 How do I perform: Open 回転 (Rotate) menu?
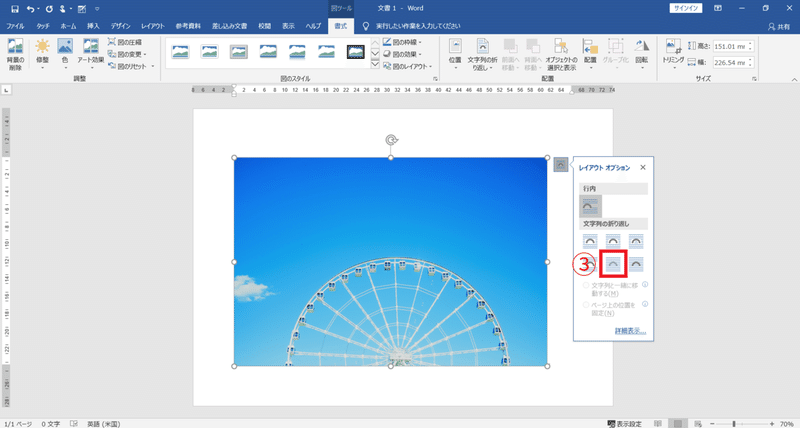coord(642,54)
